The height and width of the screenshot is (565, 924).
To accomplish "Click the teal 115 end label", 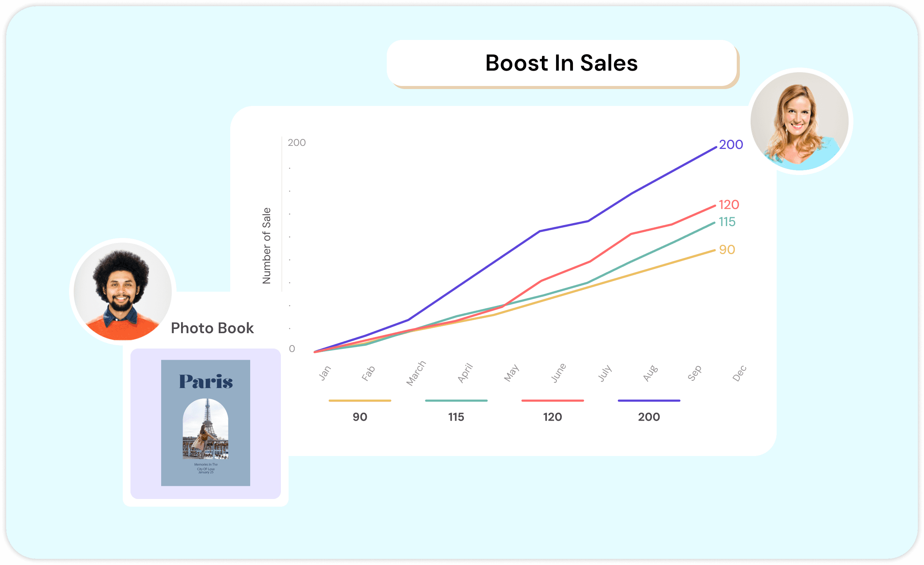I will click(727, 222).
